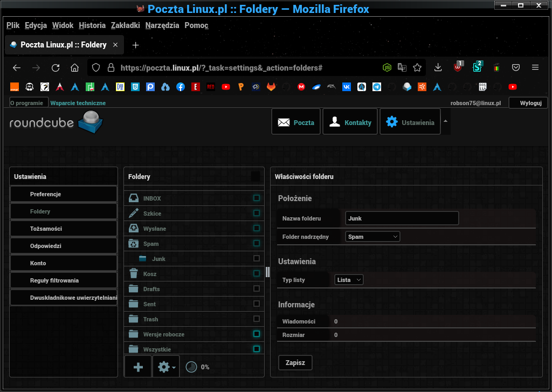This screenshot has width=552, height=392.
Task: Click the Szkice pencil icon
Action: pos(134,213)
